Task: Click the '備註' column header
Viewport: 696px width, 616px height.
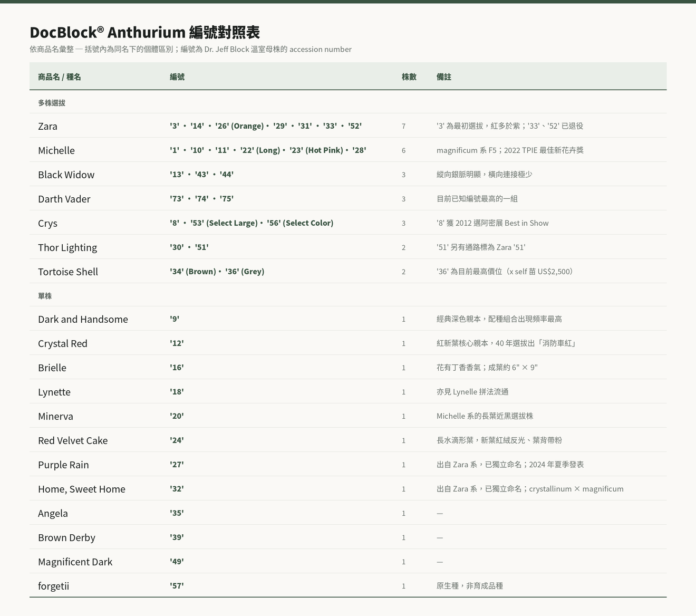Action: click(x=444, y=77)
